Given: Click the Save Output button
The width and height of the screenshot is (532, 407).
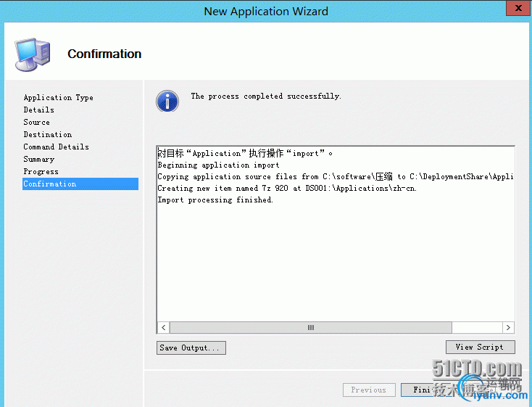Looking at the screenshot, I should (x=191, y=348).
